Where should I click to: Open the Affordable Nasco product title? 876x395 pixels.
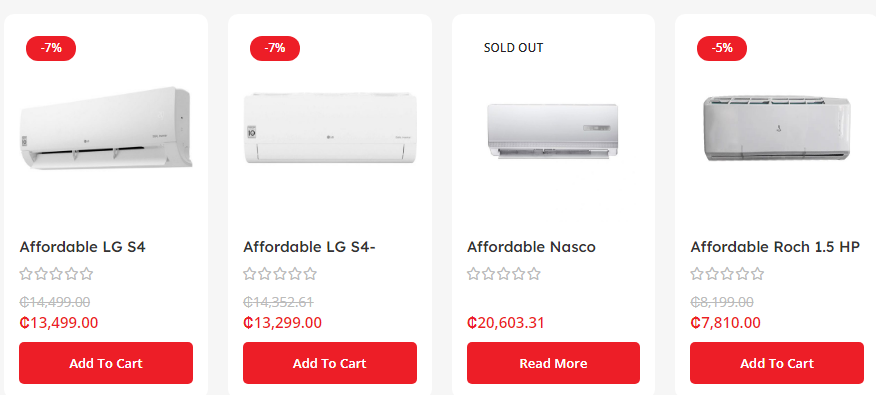coord(531,247)
